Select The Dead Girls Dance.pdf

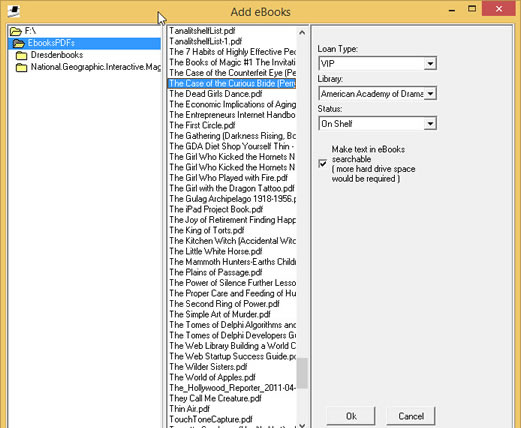(x=231, y=94)
